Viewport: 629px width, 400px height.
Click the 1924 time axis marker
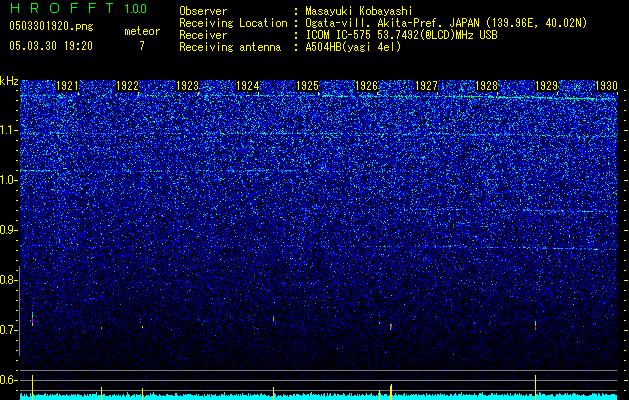[248, 86]
